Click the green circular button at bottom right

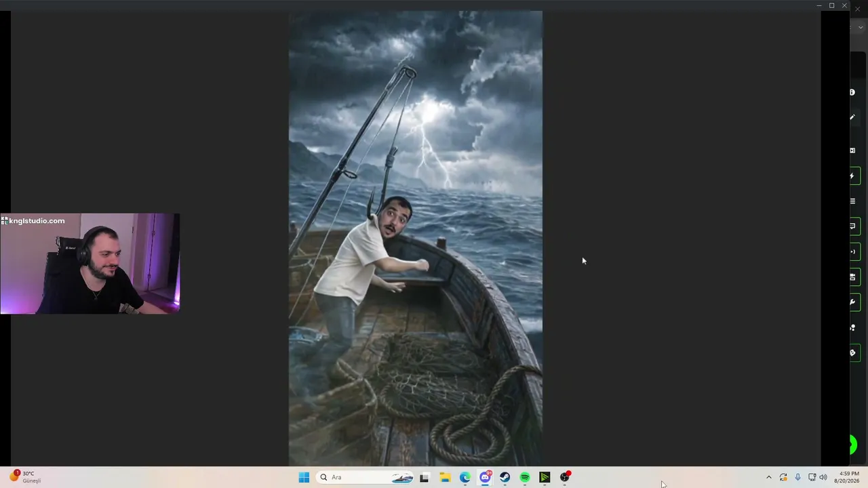coord(852,445)
